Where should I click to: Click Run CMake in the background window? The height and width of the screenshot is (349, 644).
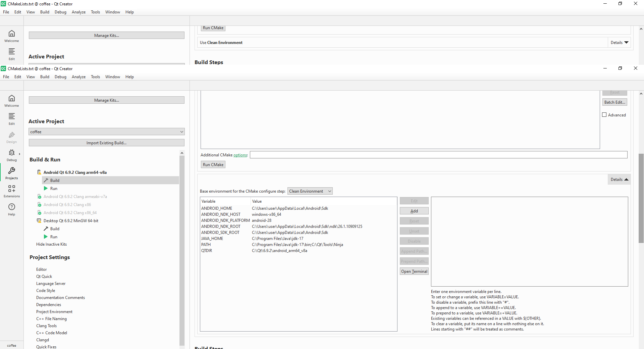coord(213,28)
